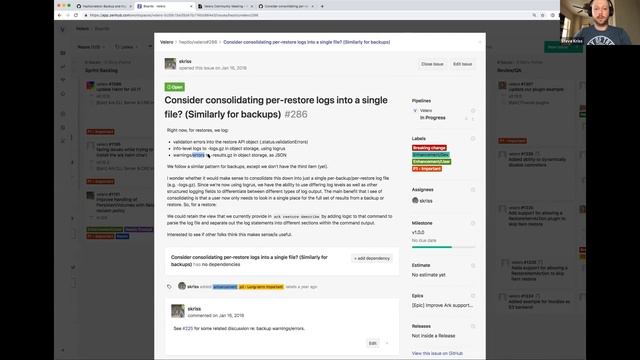The width and height of the screenshot is (640, 360).
Task: Open Milestone settings gear in issue sidebar
Action: [473, 223]
